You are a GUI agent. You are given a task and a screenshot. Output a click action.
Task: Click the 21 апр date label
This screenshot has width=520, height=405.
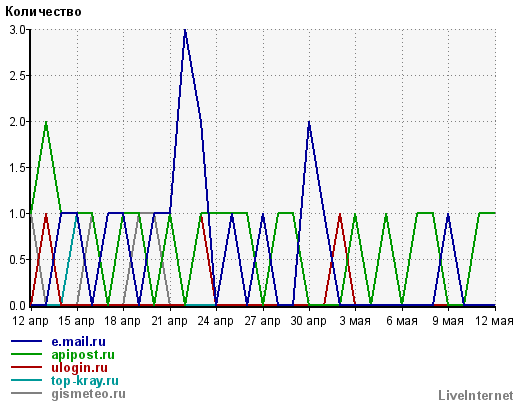coord(169,321)
